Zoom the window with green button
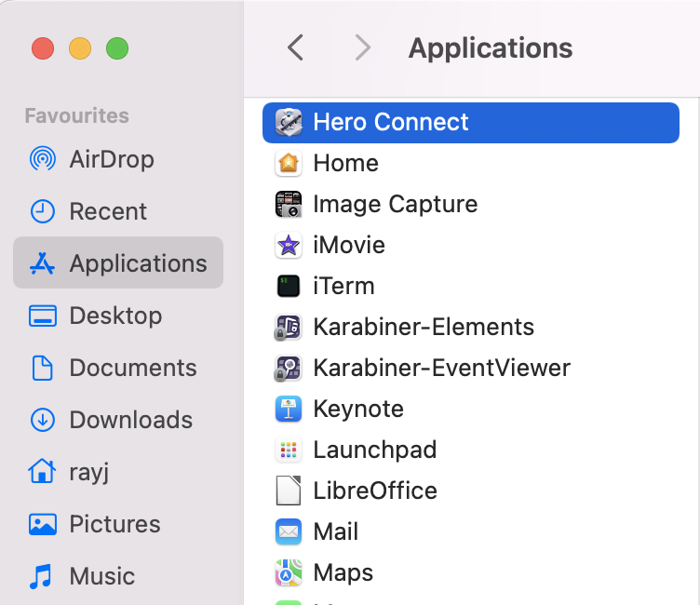 117,48
